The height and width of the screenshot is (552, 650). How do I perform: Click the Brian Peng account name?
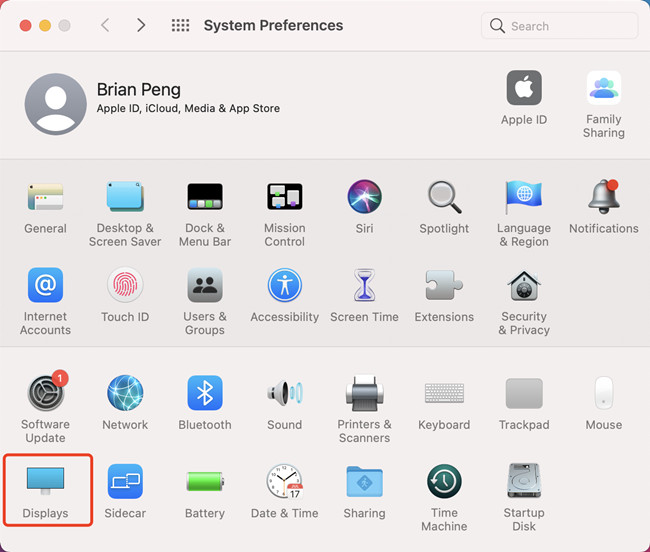click(138, 90)
